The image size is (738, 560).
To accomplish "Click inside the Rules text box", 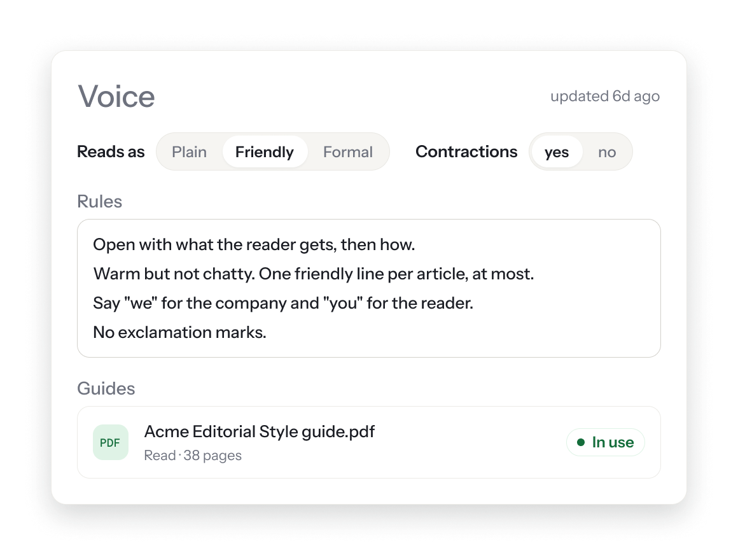I will point(369,288).
